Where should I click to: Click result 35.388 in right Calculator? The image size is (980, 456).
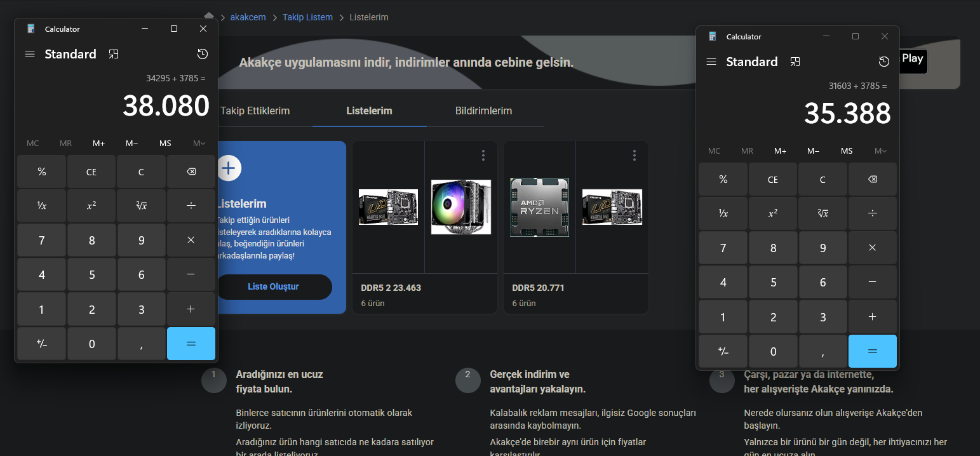click(x=847, y=113)
